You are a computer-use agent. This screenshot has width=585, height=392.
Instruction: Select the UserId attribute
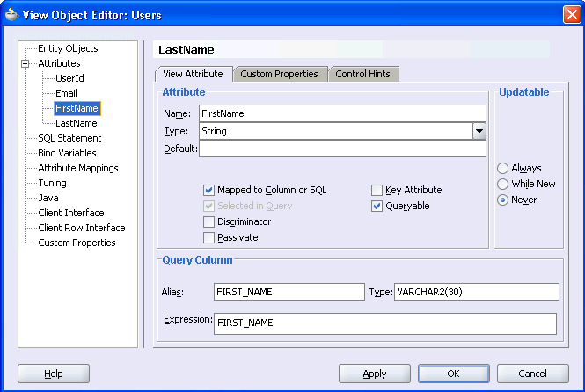coord(69,78)
